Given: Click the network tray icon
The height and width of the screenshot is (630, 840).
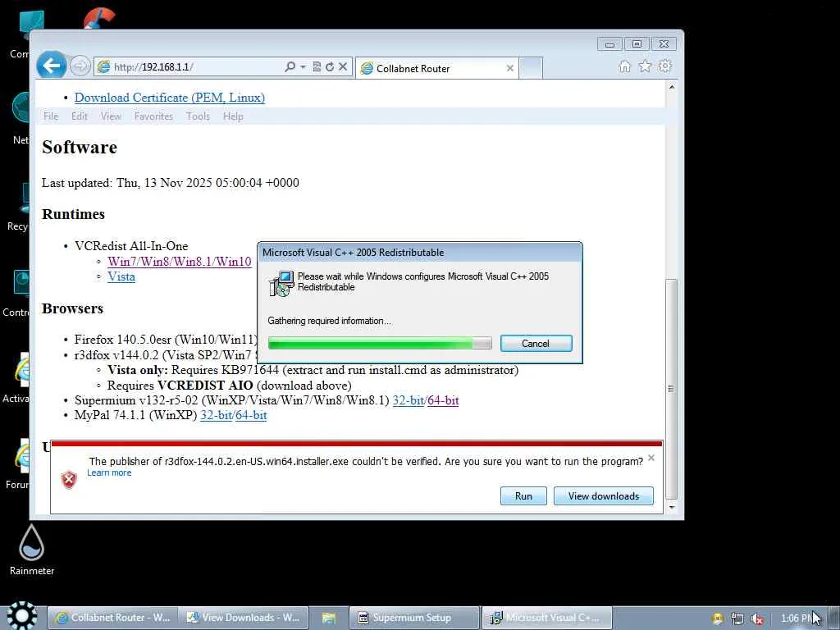Looking at the screenshot, I should 737,619.
